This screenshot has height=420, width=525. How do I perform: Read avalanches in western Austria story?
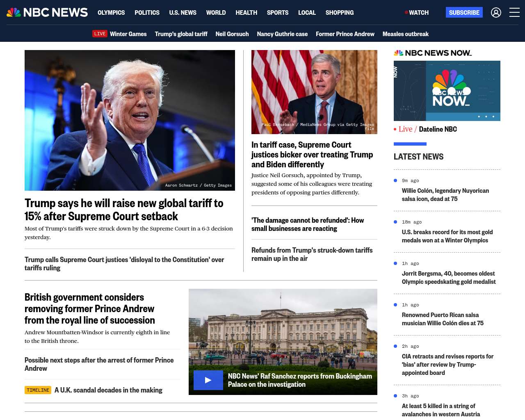coord(441,410)
